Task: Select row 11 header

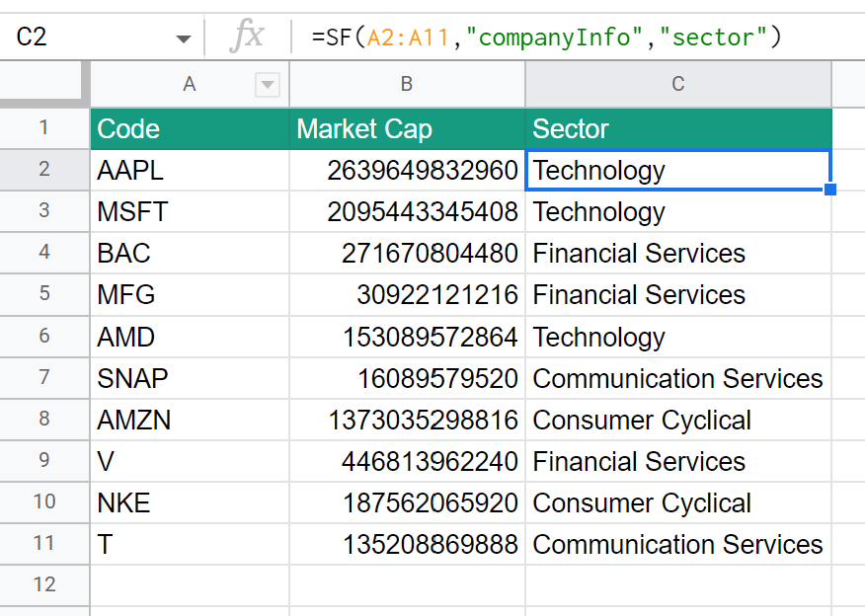Action: pos(44,544)
